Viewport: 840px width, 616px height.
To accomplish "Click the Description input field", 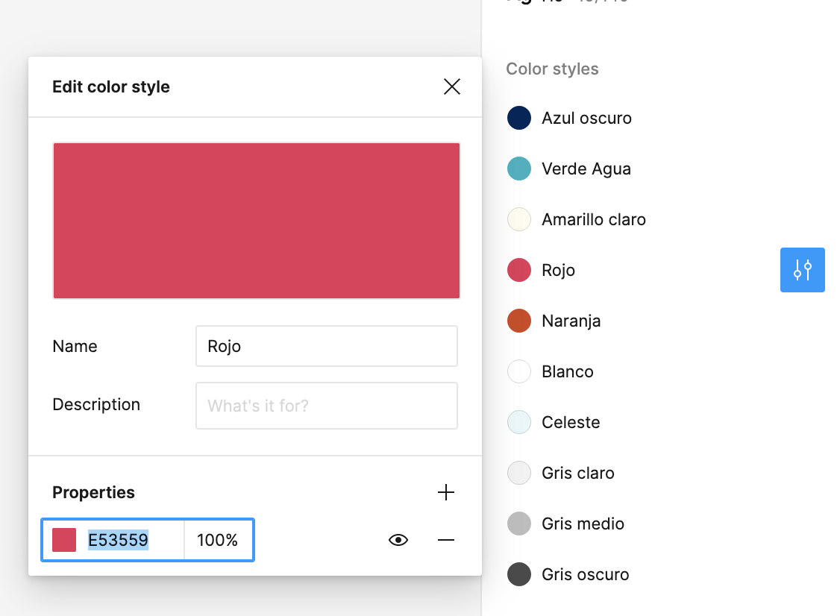I will [x=326, y=406].
